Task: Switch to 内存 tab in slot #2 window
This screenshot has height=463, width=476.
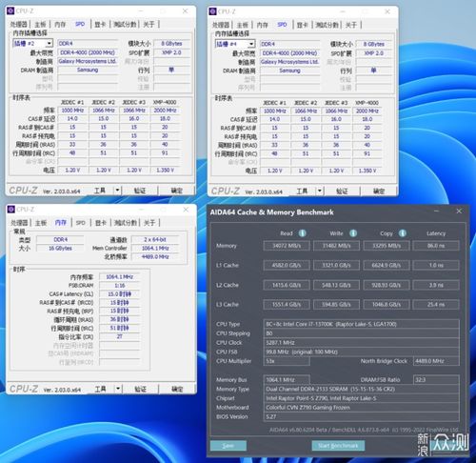Action: [60, 25]
